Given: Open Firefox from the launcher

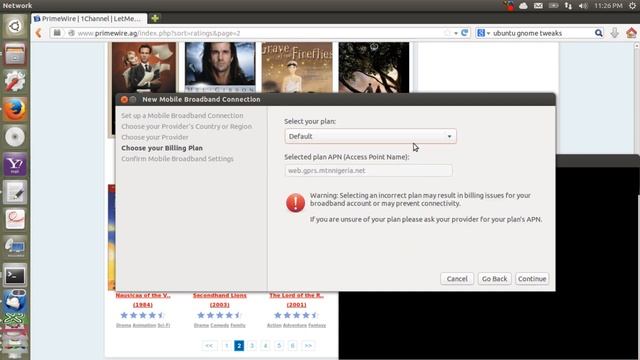Looking at the screenshot, I should 15,109.
